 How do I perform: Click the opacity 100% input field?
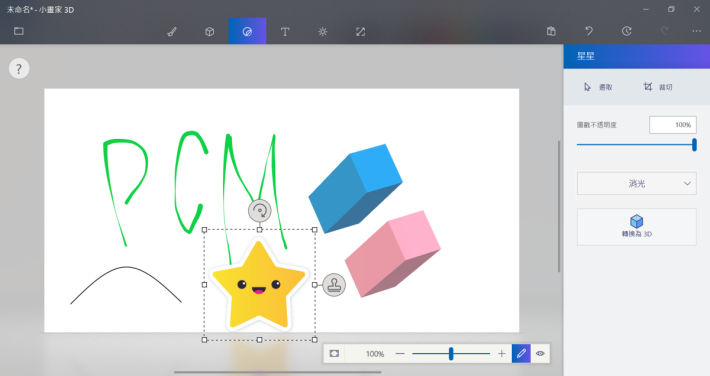coord(673,125)
